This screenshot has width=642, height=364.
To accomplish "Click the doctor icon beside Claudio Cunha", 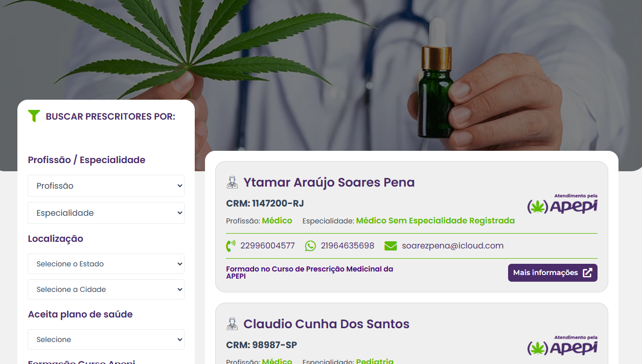I will pyautogui.click(x=232, y=324).
